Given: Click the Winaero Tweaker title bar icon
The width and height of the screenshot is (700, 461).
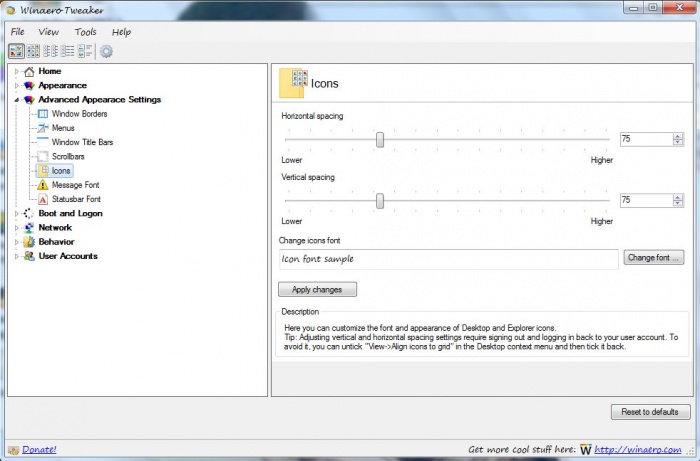Looking at the screenshot, I should 10,10.
